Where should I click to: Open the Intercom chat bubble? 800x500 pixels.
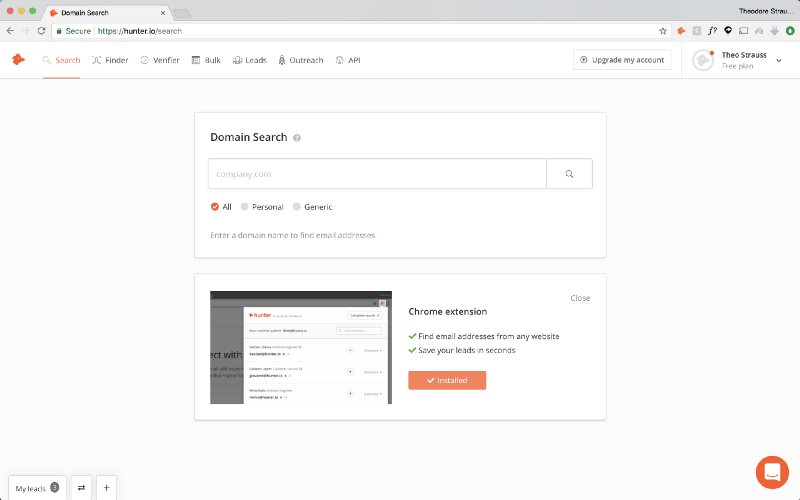(x=772, y=472)
